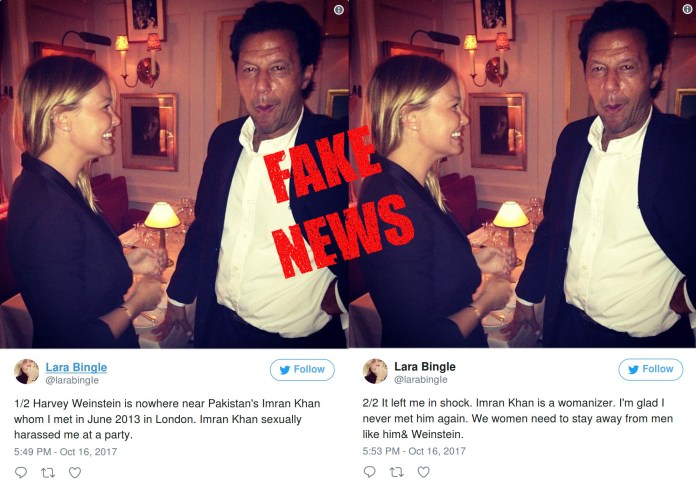Open info icon on left photo

pos(339,10)
